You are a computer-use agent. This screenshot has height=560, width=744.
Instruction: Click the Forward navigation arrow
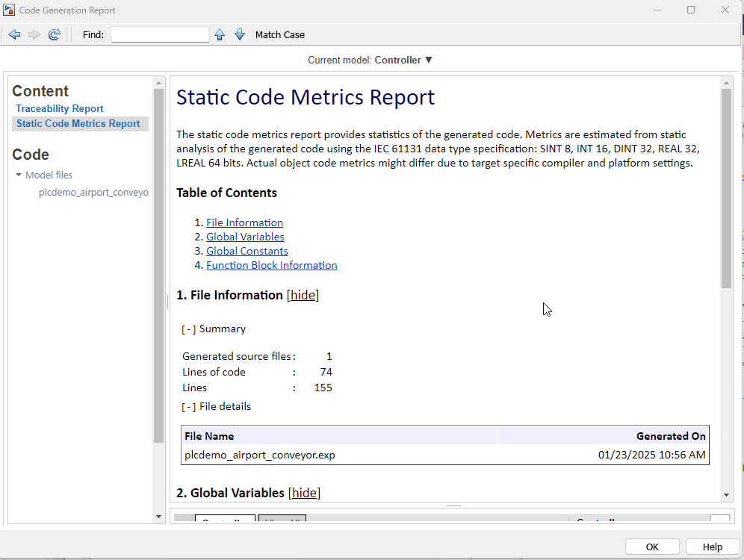(x=34, y=34)
